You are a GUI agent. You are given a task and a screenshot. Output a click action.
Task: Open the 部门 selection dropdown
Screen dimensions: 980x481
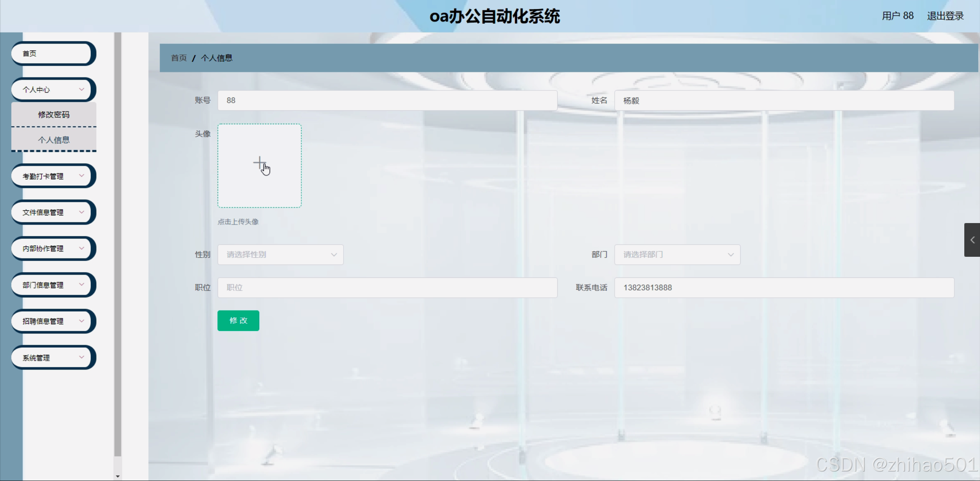point(677,254)
